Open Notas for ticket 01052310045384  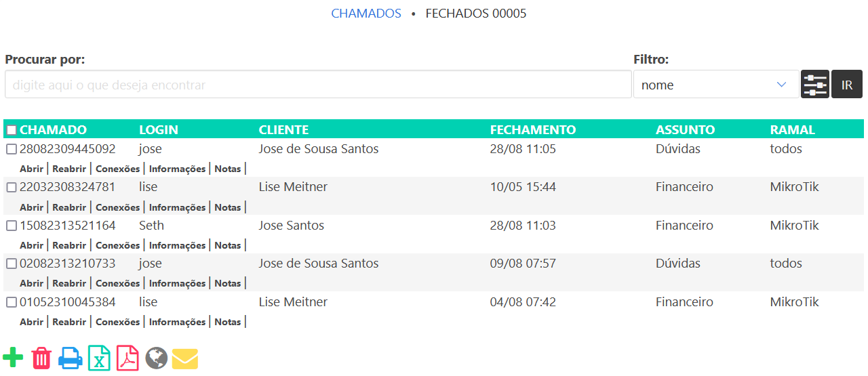click(227, 322)
